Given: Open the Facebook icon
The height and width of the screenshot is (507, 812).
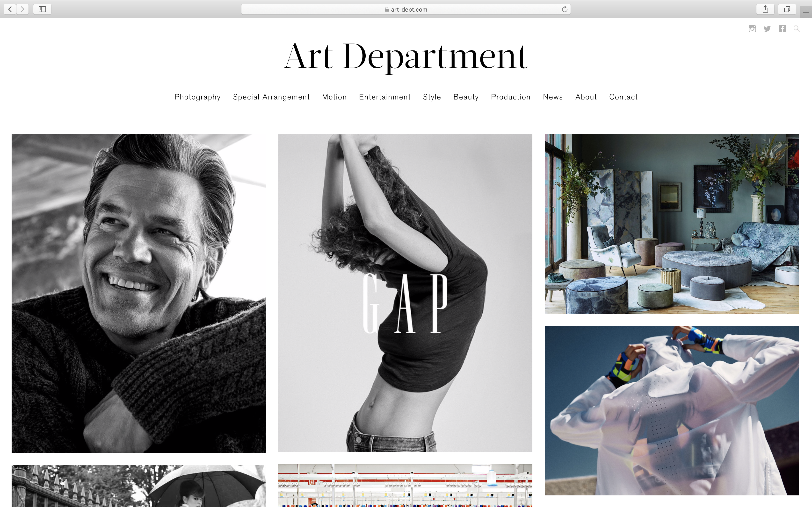Looking at the screenshot, I should point(782,29).
